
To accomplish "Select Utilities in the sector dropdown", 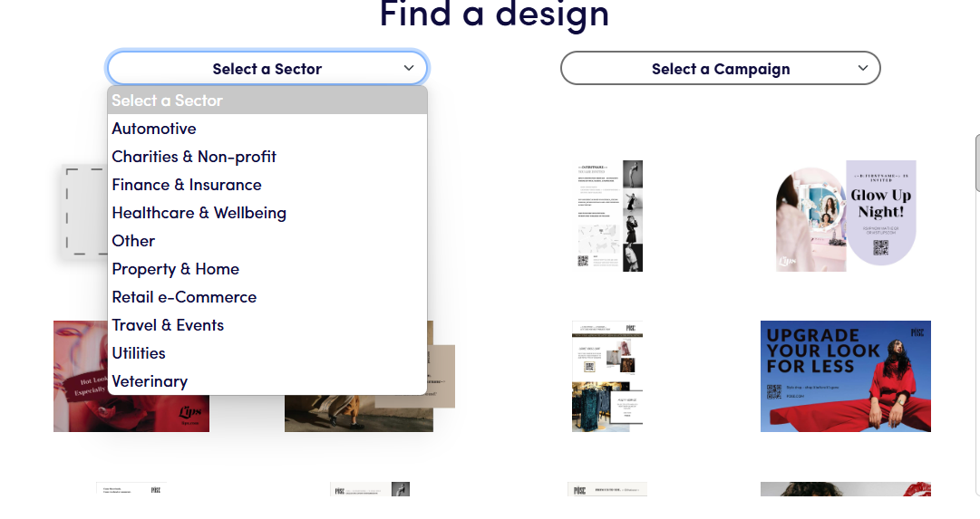I will 139,353.
